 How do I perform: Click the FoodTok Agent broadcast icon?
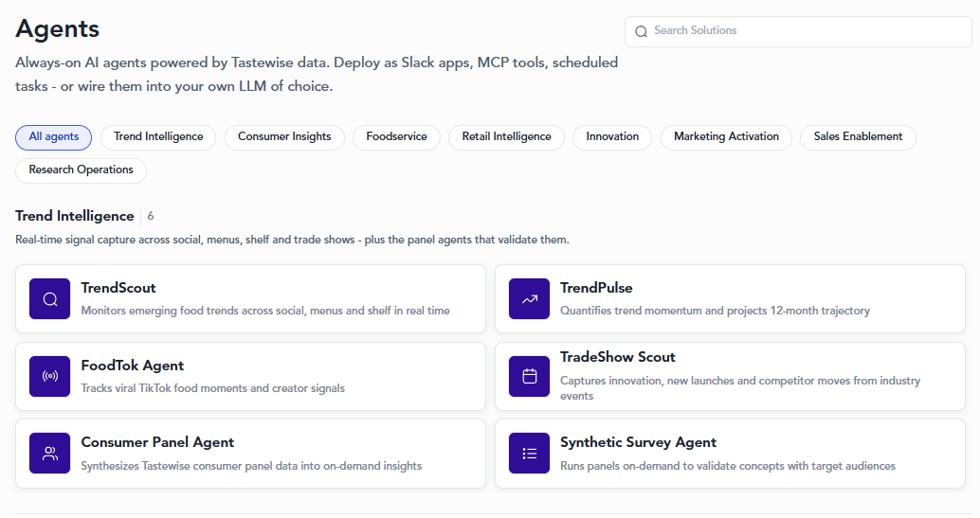point(50,376)
